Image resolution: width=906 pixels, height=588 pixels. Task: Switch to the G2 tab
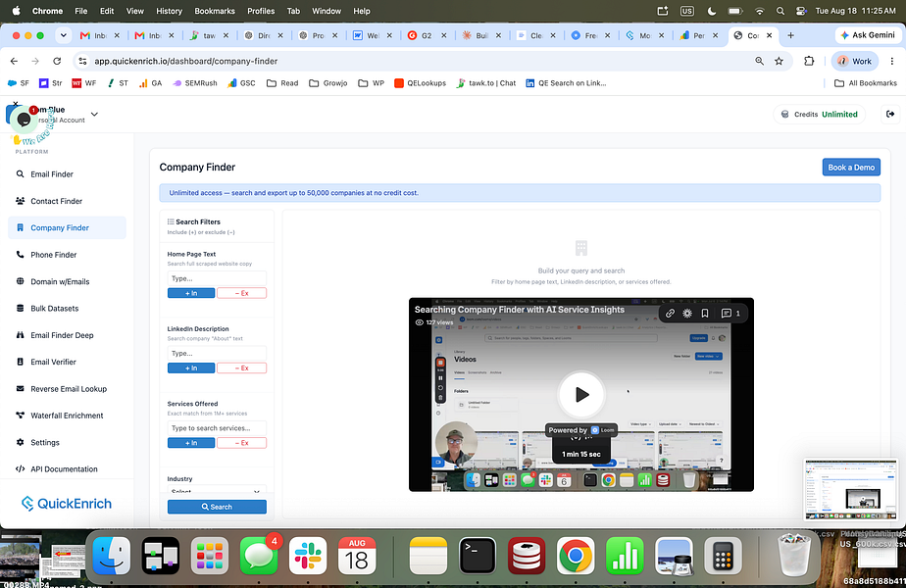coord(427,35)
